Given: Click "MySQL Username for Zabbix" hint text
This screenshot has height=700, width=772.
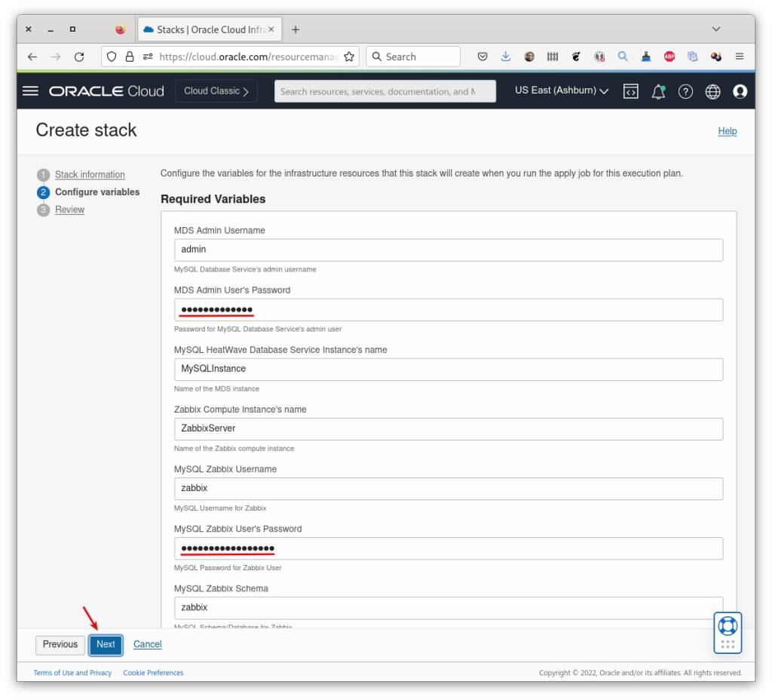Looking at the screenshot, I should click(x=220, y=508).
